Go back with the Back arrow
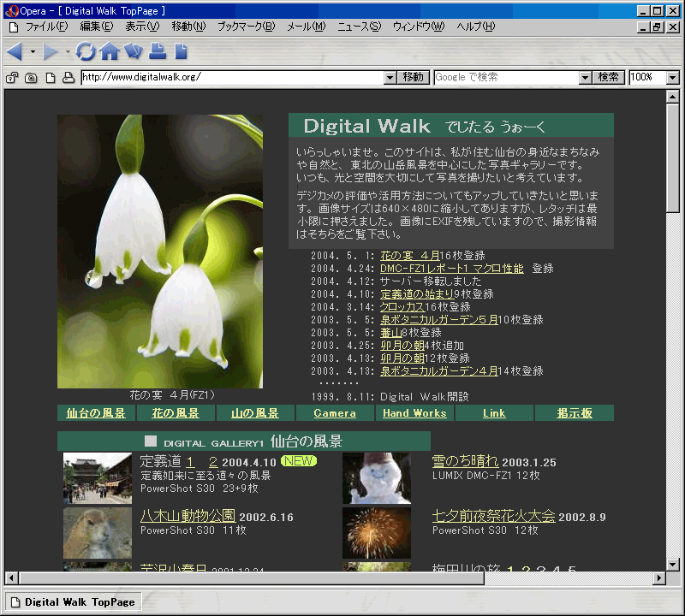685x616 pixels. tap(15, 51)
